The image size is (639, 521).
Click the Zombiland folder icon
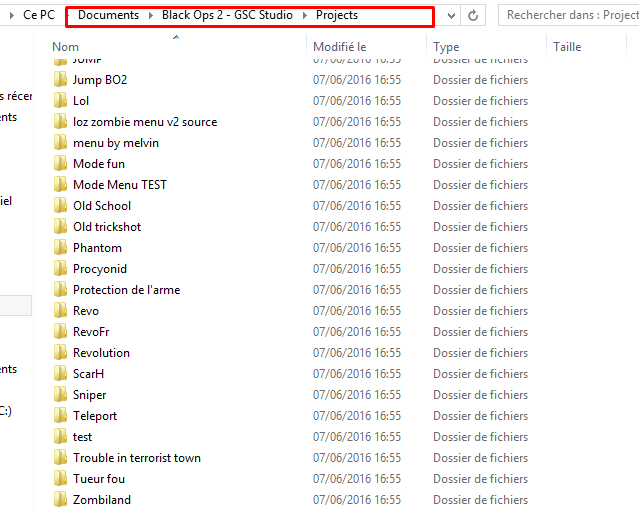[60, 499]
